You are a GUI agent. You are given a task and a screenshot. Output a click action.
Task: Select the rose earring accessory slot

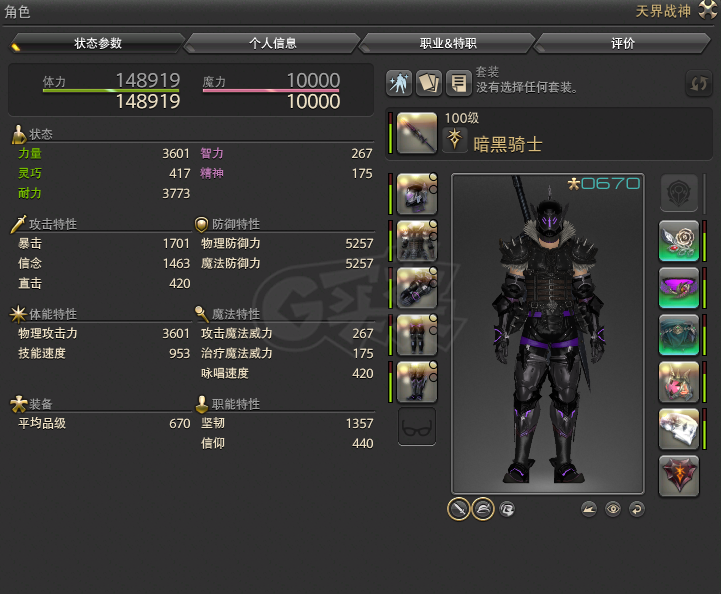click(679, 240)
